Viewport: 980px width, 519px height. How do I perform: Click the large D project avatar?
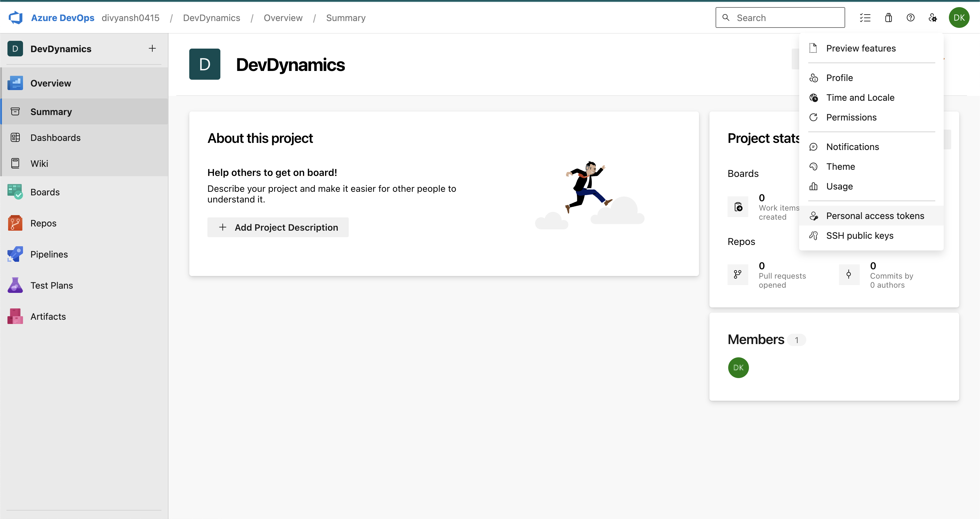[x=205, y=64]
